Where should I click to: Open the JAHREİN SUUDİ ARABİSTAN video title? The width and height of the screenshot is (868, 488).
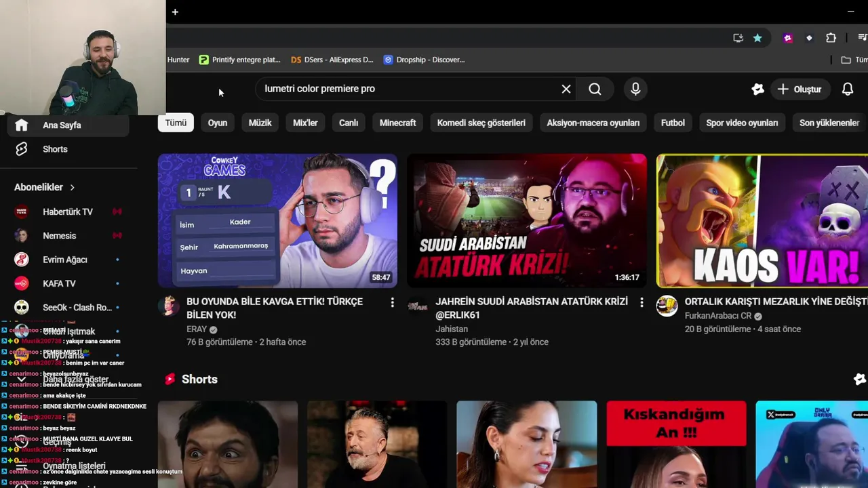click(532, 308)
